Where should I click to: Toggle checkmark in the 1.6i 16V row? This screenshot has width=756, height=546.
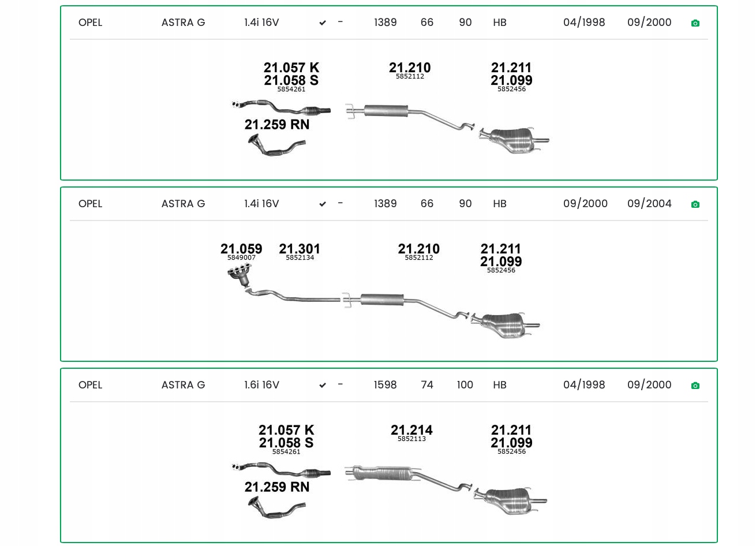point(323,386)
